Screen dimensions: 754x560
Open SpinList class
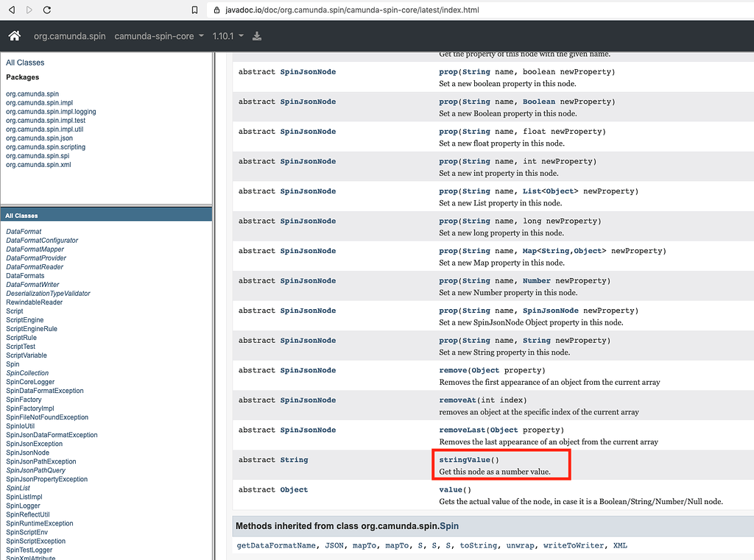[x=18, y=488]
